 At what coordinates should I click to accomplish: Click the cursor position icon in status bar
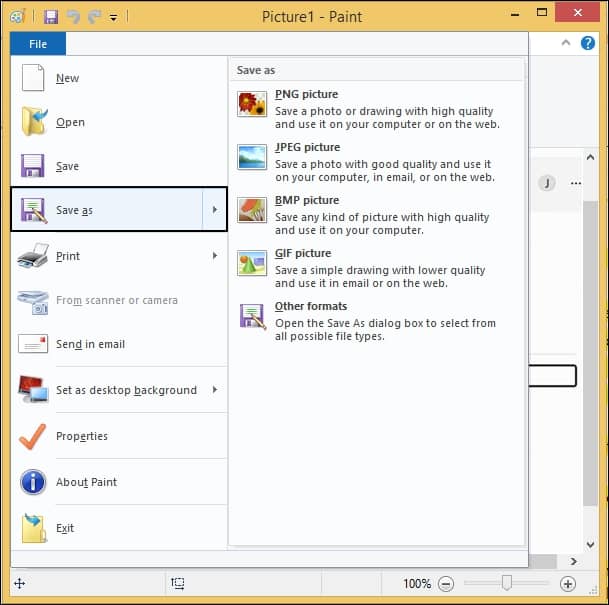pos(19,583)
